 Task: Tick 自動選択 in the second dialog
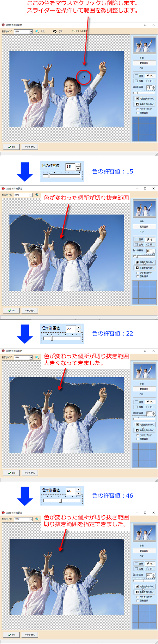tap(137, 276)
